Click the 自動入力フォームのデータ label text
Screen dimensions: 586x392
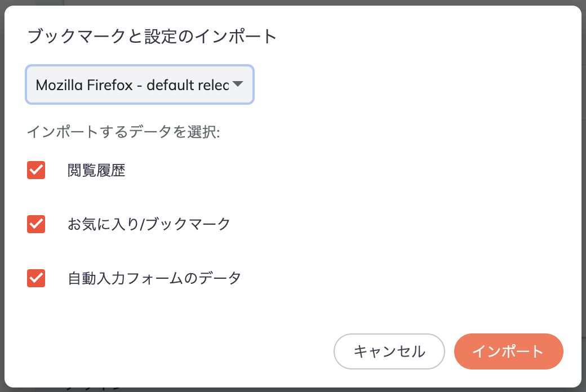(x=154, y=278)
